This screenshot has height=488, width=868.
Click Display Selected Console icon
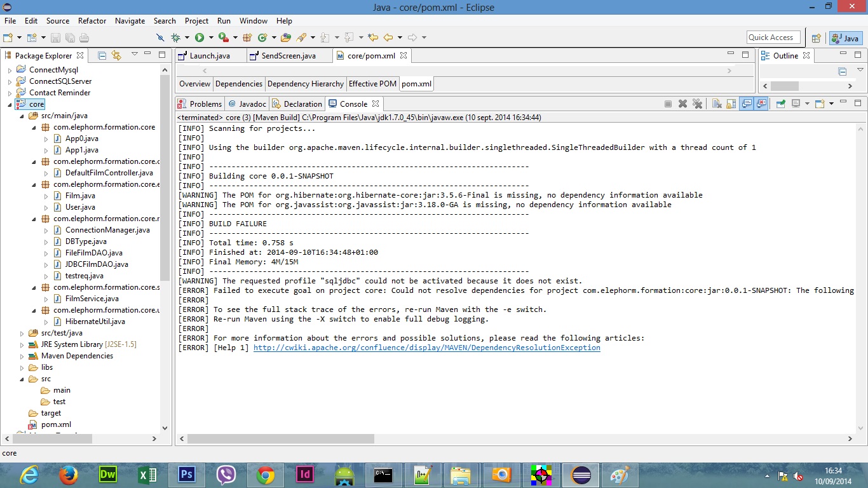pos(796,104)
